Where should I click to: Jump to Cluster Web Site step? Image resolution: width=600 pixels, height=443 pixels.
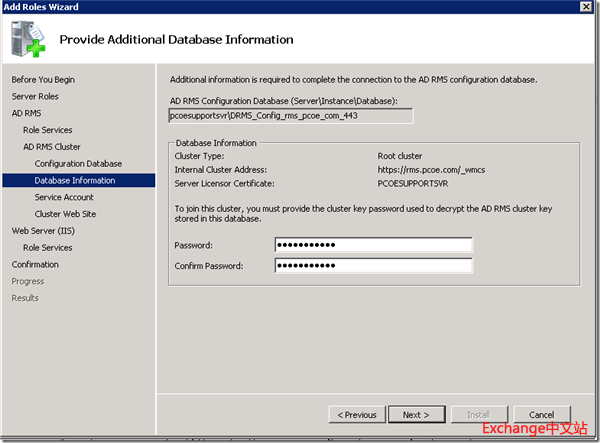coord(65,214)
